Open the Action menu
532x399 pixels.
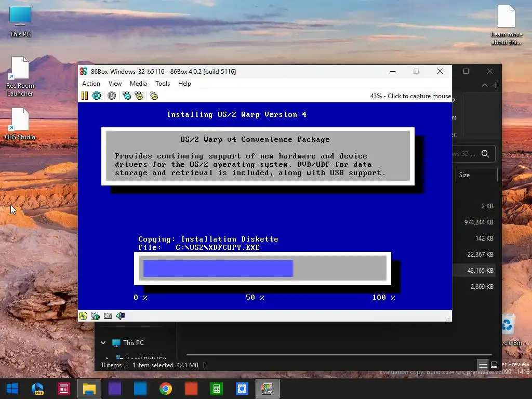coord(91,84)
